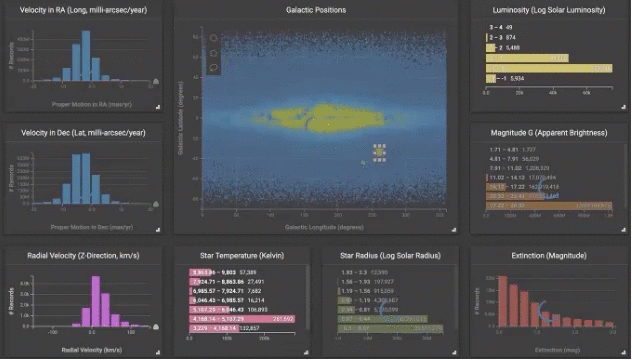Click resize handle of Luminosity panel

point(624,107)
